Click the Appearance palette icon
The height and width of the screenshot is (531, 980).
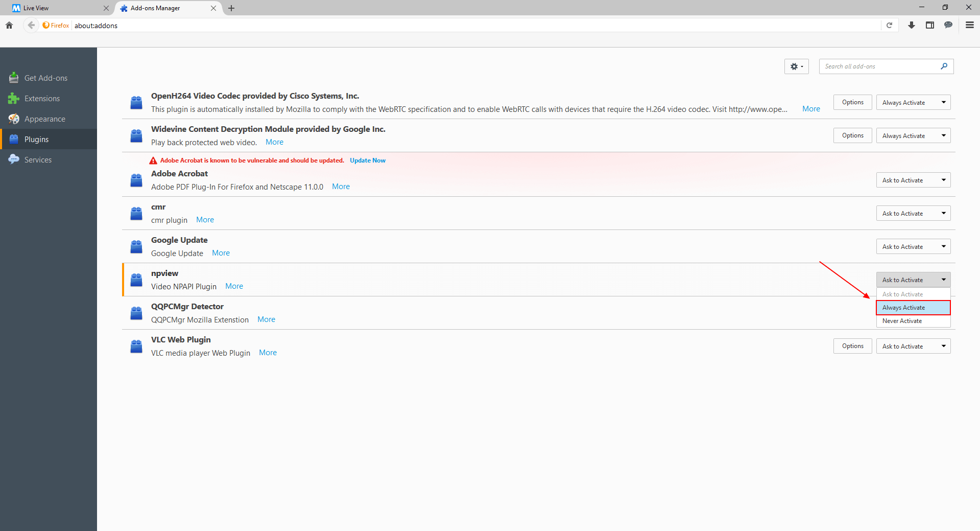14,119
